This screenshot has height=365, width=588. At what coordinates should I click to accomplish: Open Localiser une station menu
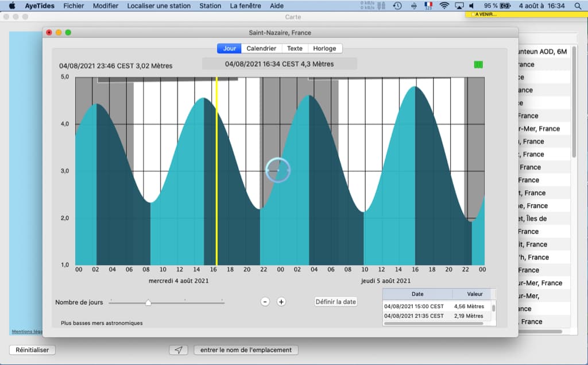coord(158,6)
